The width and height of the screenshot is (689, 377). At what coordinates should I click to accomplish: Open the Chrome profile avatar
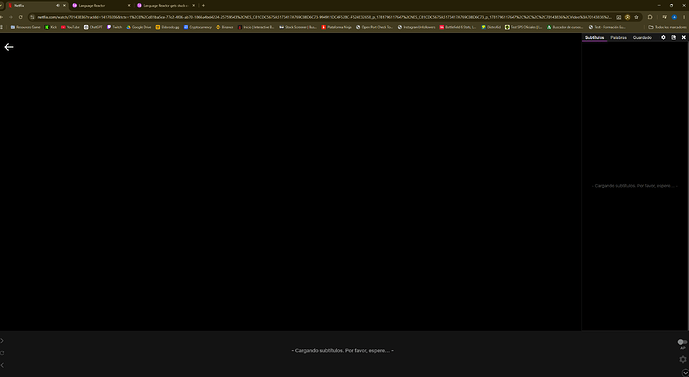pos(674,17)
